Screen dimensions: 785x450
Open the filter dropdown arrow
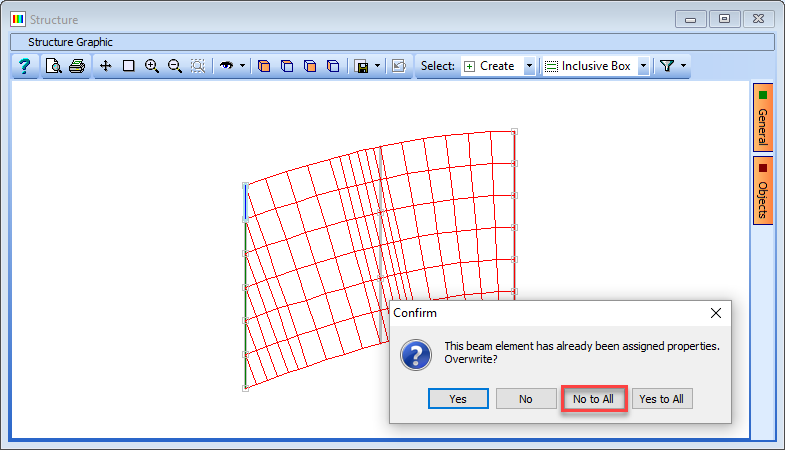point(683,66)
